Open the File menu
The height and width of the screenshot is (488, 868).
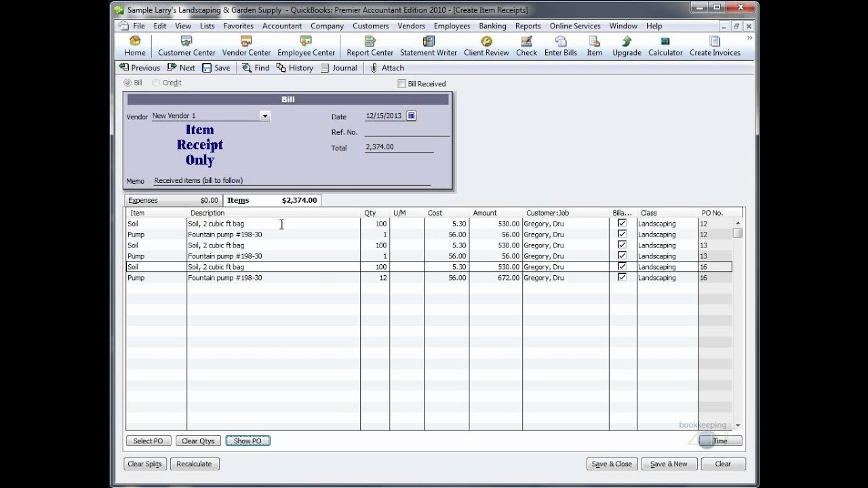[139, 26]
